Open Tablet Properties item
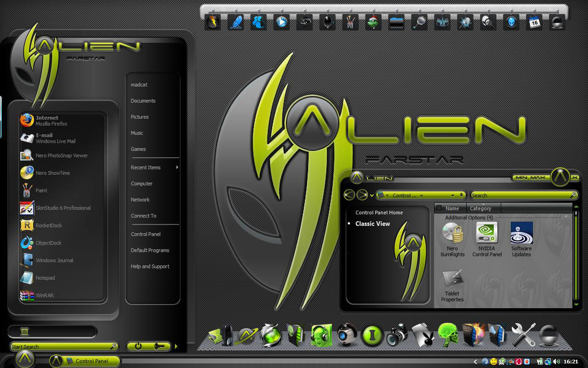 coord(452,286)
